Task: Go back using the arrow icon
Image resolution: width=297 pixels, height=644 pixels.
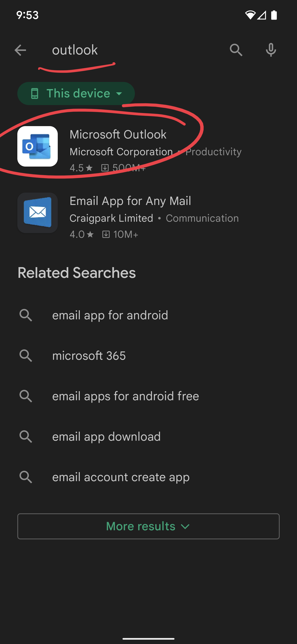Action: point(20,50)
